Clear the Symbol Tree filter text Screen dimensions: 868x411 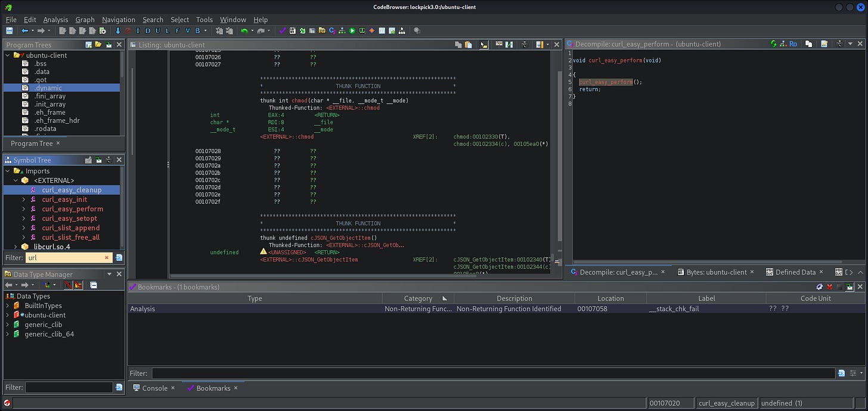[x=107, y=258]
